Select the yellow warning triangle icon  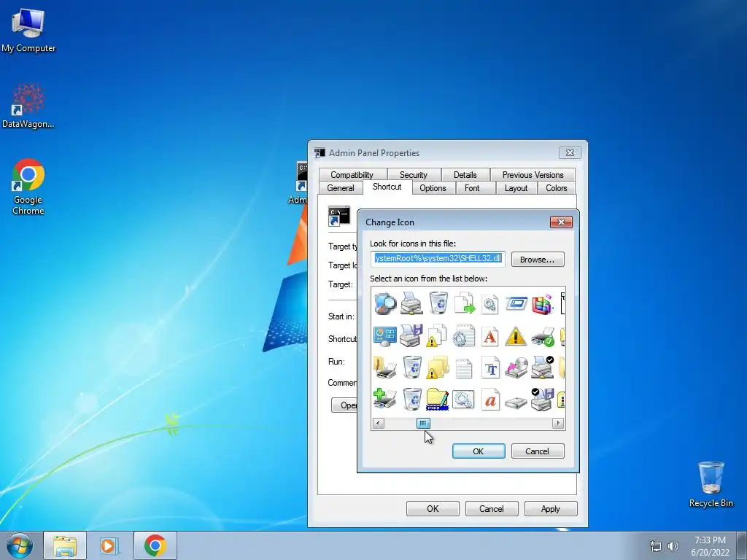[516, 336]
